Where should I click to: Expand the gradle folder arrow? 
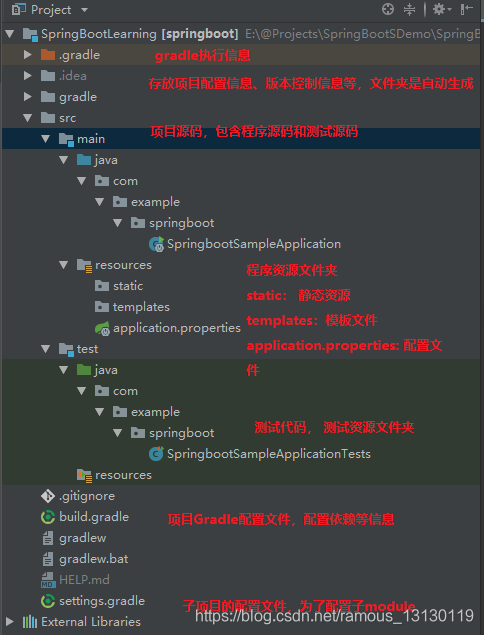point(28,96)
